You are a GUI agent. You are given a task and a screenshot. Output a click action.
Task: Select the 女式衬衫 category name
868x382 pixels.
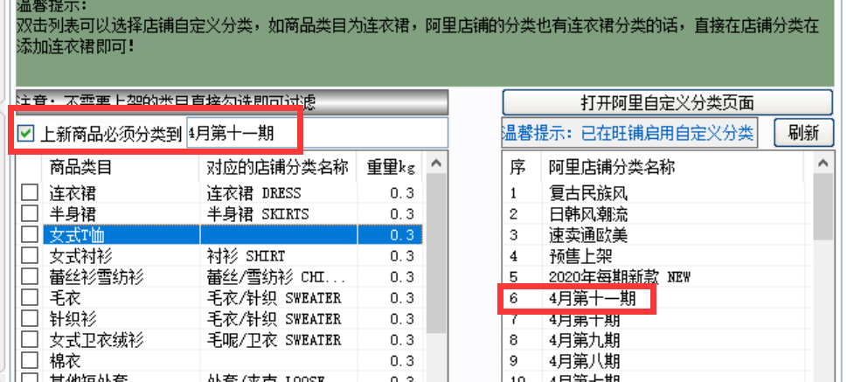coord(80,256)
